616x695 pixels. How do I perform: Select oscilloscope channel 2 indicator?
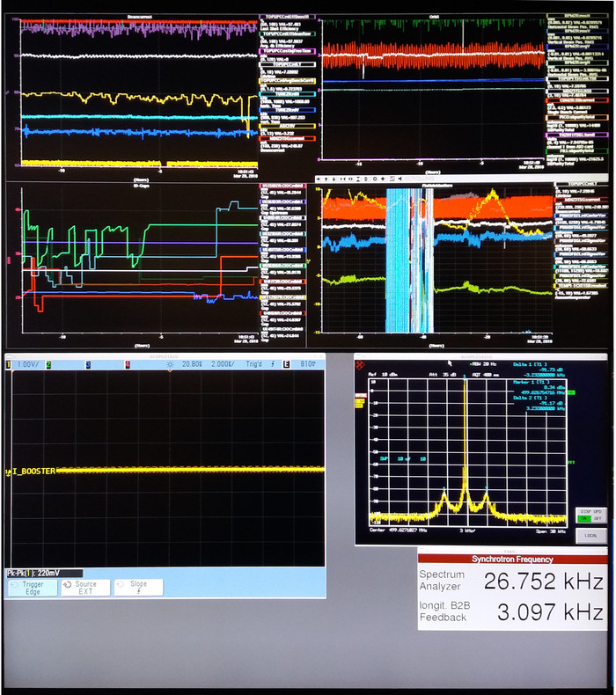(49, 364)
